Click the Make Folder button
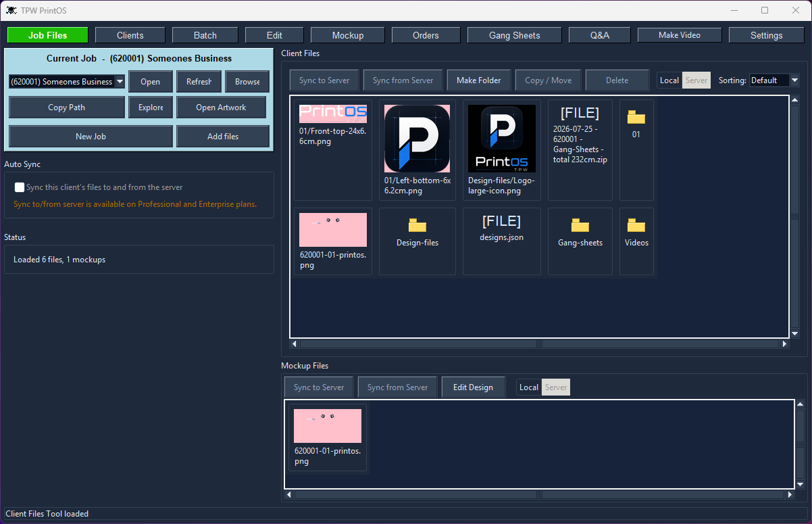Viewport: 812px width, 524px height. (x=479, y=80)
